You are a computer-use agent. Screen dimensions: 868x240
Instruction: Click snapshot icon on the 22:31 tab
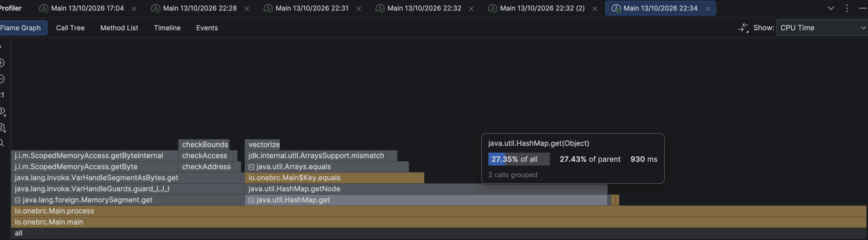(268, 8)
